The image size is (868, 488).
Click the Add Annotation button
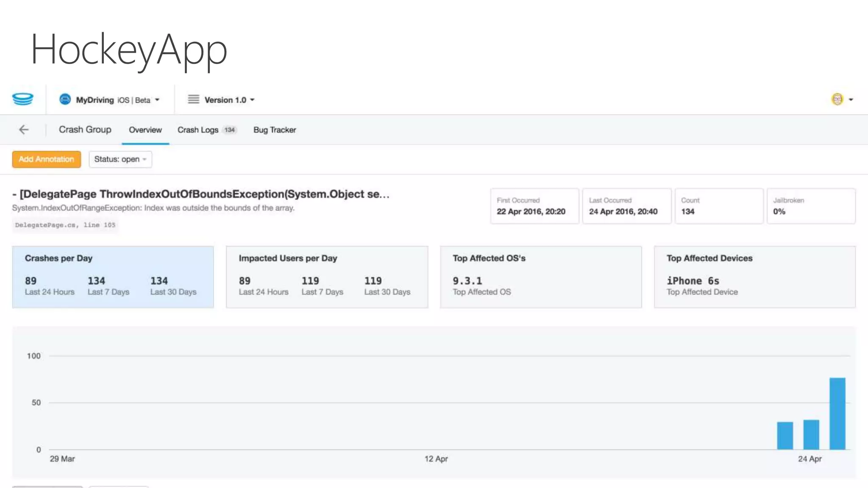click(x=47, y=159)
